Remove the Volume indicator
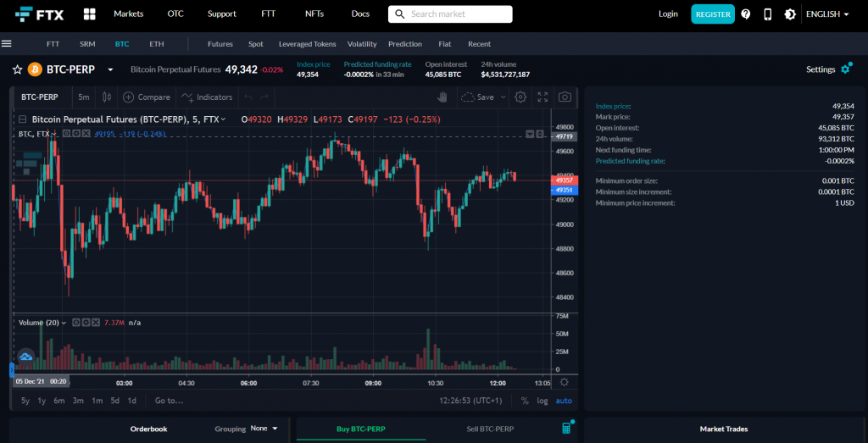Screen dimensions: 868x443 coord(96,323)
